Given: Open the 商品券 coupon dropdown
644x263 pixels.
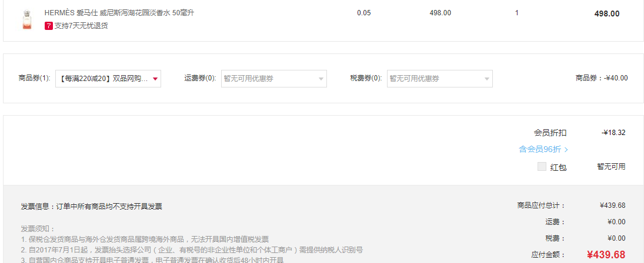Looking at the screenshot, I should [x=108, y=79].
